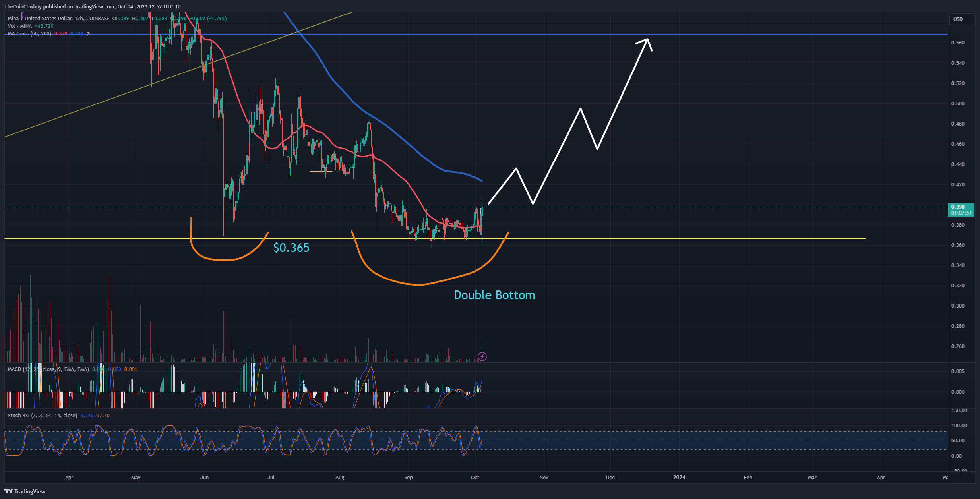Click the Vol · MINA legend label

pos(19,26)
